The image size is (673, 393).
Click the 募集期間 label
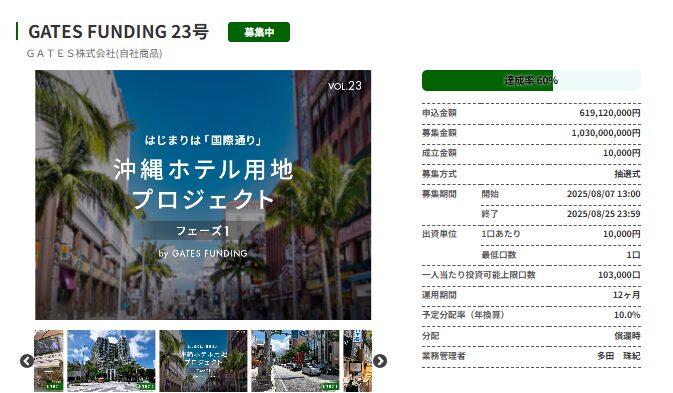tap(439, 194)
